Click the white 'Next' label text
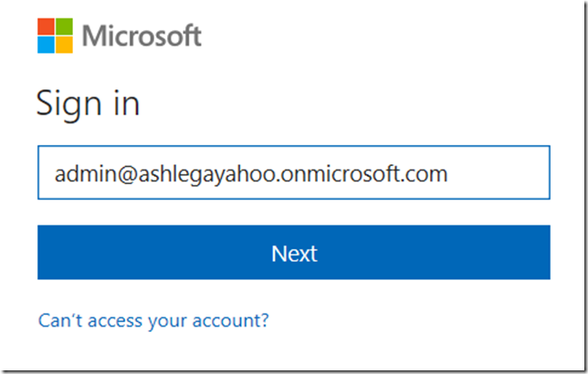 click(294, 254)
